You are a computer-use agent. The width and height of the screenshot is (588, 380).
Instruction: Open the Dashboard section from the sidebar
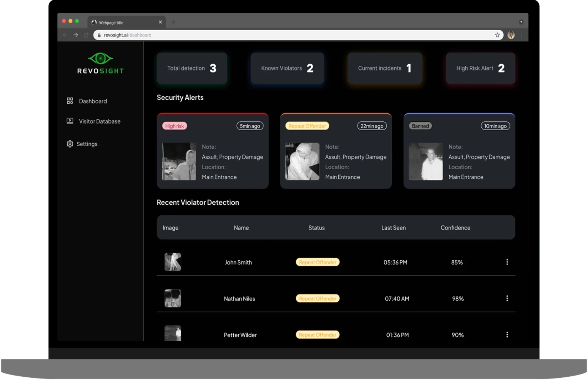click(x=93, y=101)
